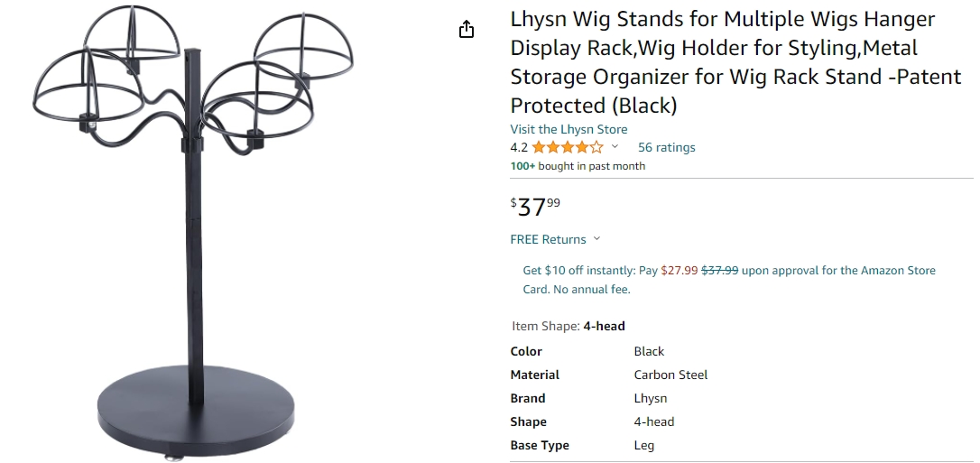The width and height of the screenshot is (980, 463).
Task: Click the Carbon Steel material value
Action: click(x=670, y=375)
